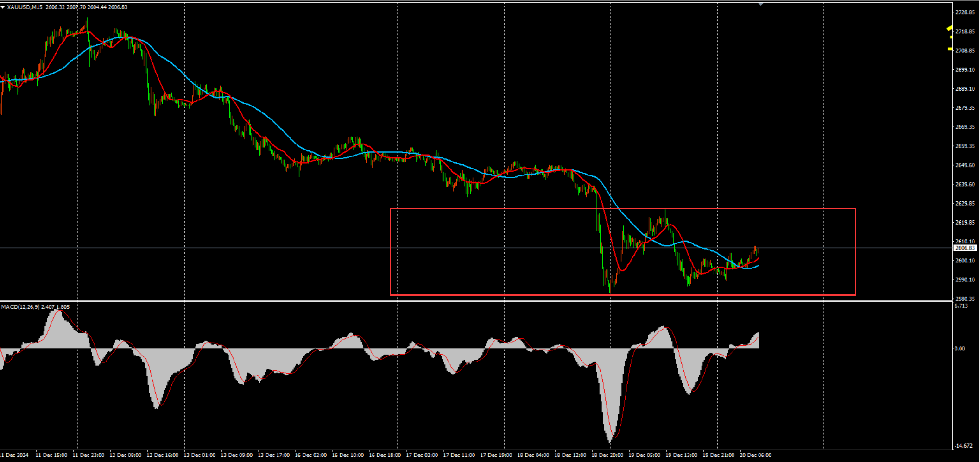The height and width of the screenshot is (462, 980).
Task: Click the chart shift triangle marker
Action: tap(760, 4)
